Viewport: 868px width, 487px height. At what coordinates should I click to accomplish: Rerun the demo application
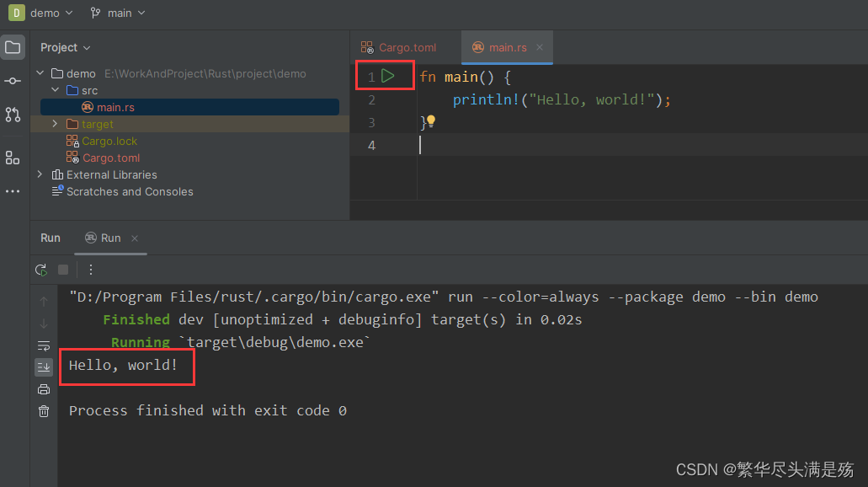pos(40,270)
